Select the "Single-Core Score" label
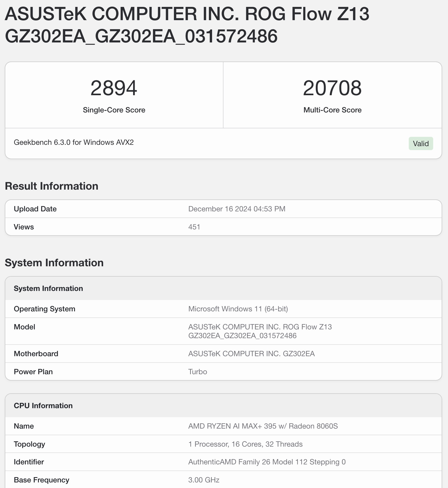Image resolution: width=448 pixels, height=488 pixels. tap(114, 110)
